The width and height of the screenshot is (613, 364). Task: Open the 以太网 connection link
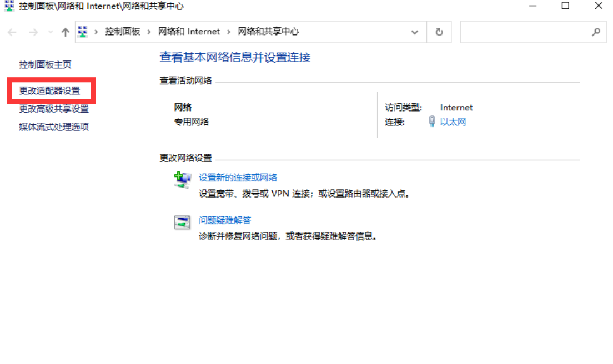[453, 122]
